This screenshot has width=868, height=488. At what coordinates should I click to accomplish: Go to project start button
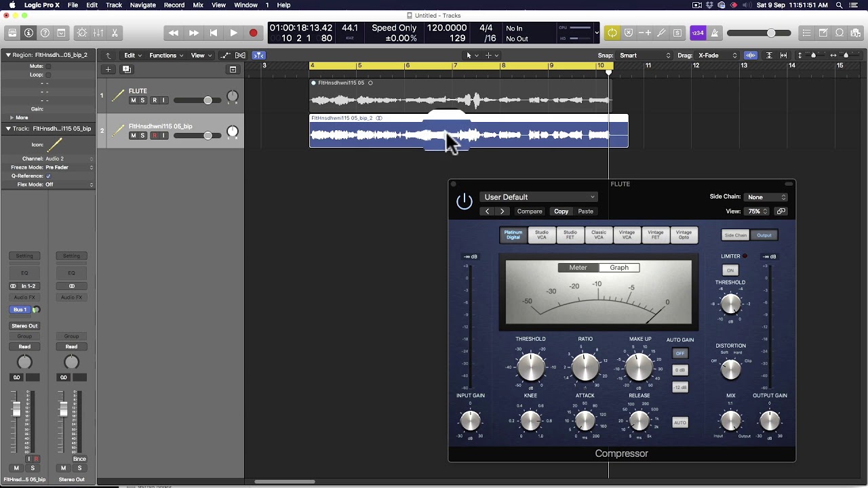click(x=214, y=33)
